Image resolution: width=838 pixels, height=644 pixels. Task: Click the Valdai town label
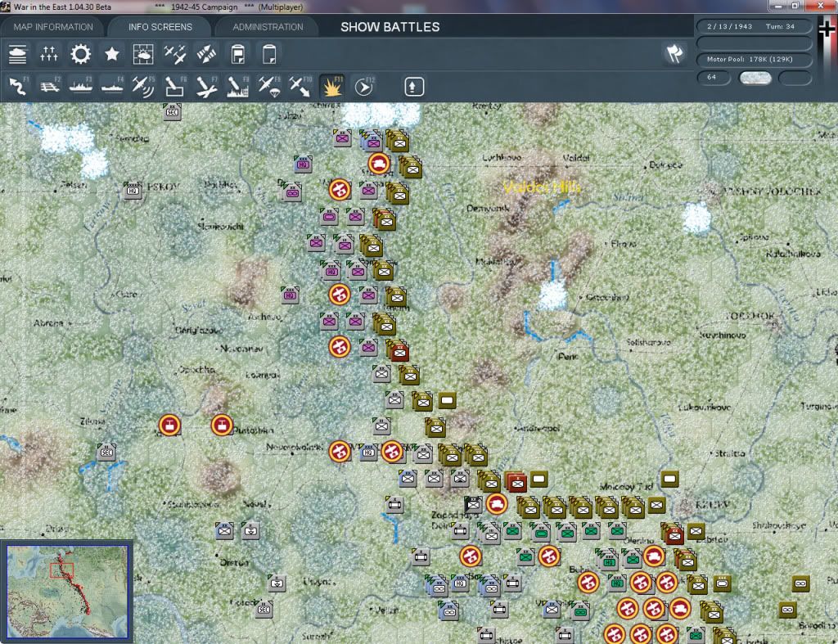pyautogui.click(x=576, y=158)
